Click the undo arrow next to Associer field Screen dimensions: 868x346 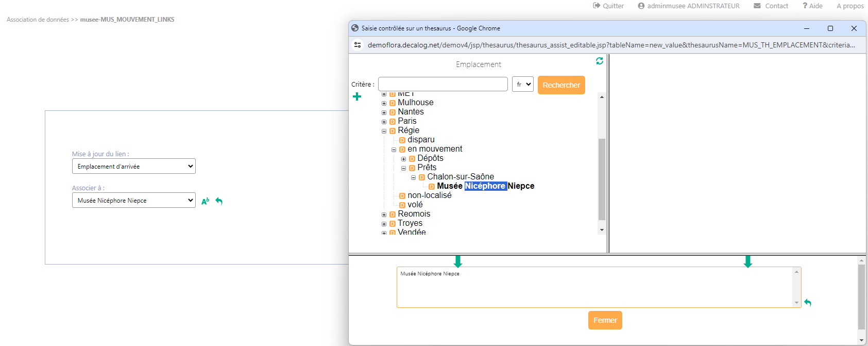[x=219, y=201]
